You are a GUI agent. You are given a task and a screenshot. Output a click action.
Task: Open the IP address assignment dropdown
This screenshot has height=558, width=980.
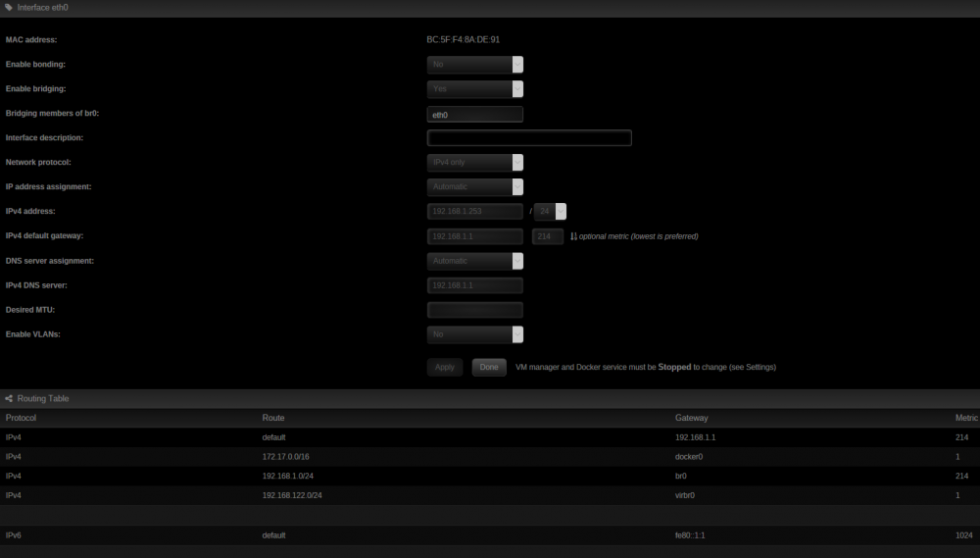[x=475, y=186]
